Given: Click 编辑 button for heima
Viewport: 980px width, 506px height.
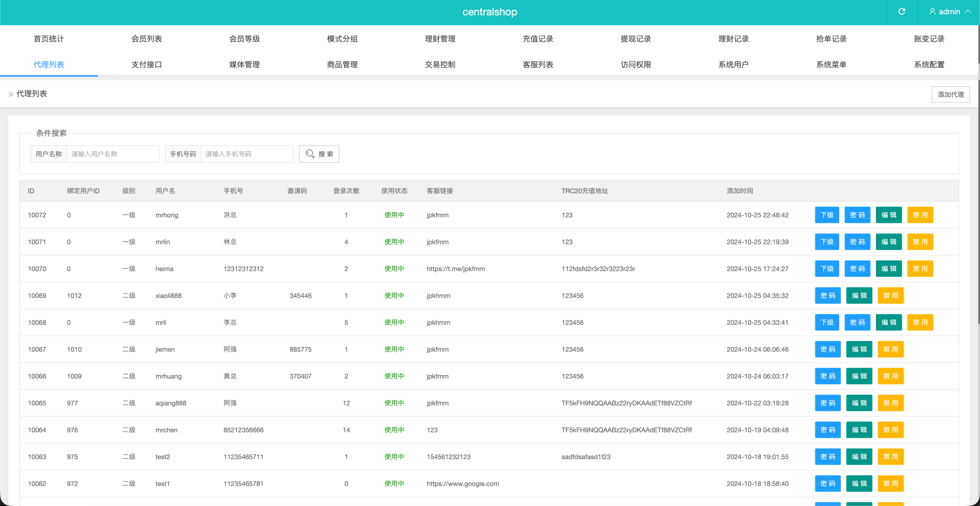Looking at the screenshot, I should [889, 269].
